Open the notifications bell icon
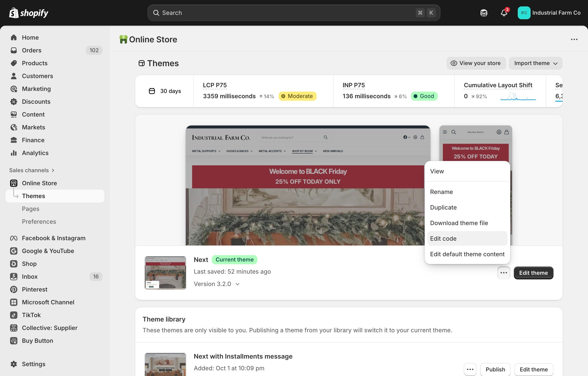588x376 pixels. click(504, 13)
